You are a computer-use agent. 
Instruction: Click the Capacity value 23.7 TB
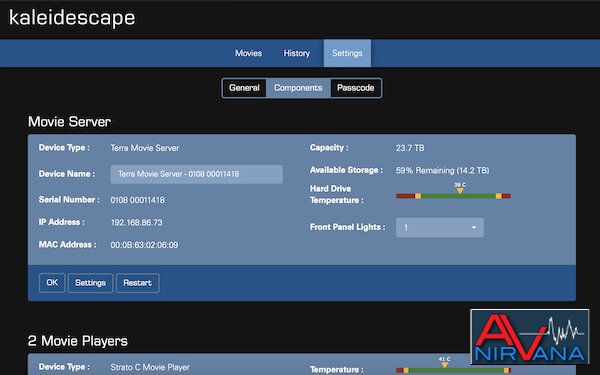pyautogui.click(x=410, y=148)
